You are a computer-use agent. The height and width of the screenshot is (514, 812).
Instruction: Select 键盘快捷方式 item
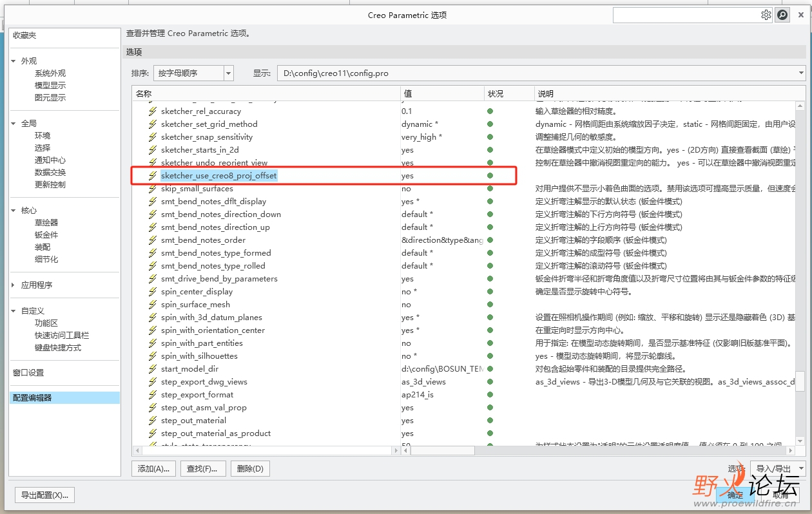pos(58,348)
